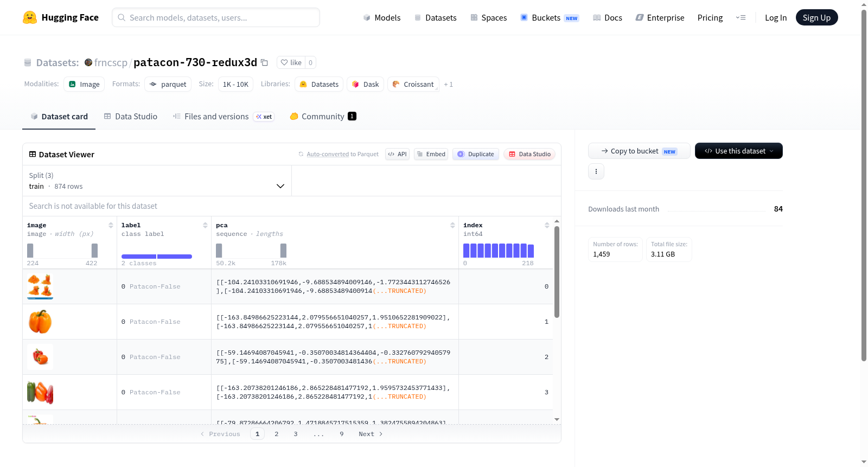Screen dimensions: 868x467
Task: Open the thumbnail in row index 0
Action: pos(40,286)
